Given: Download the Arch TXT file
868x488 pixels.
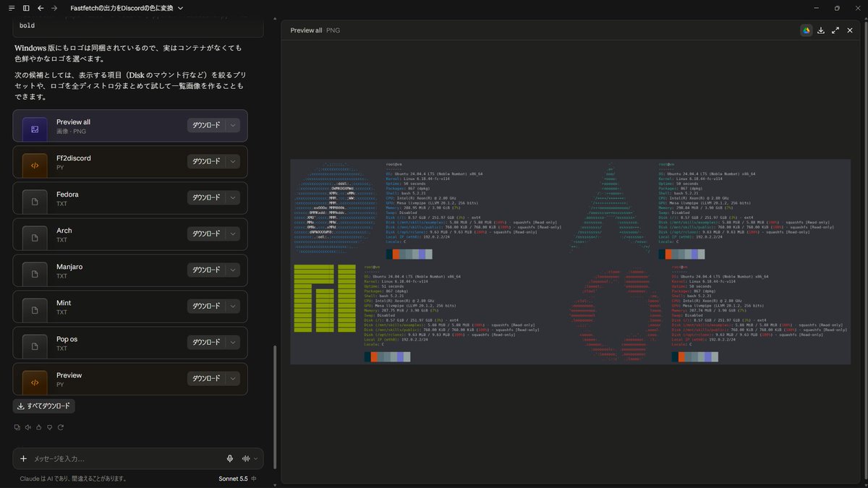Looking at the screenshot, I should pyautogui.click(x=206, y=234).
